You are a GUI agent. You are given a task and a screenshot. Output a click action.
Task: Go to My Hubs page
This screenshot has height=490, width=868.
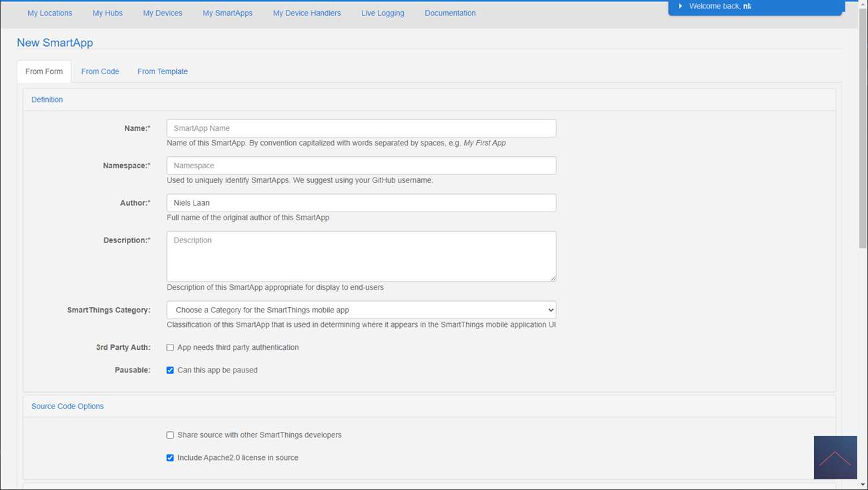point(107,13)
